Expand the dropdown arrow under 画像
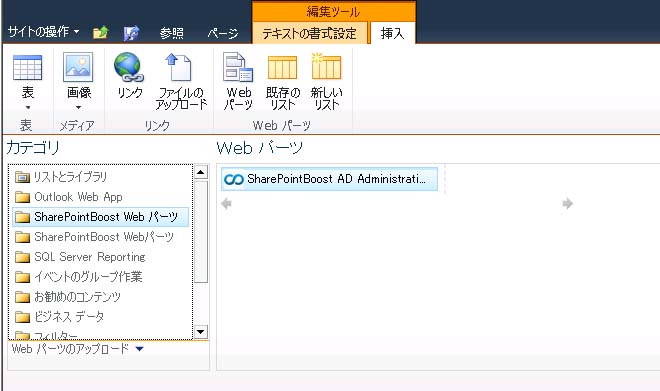 pyautogui.click(x=78, y=108)
